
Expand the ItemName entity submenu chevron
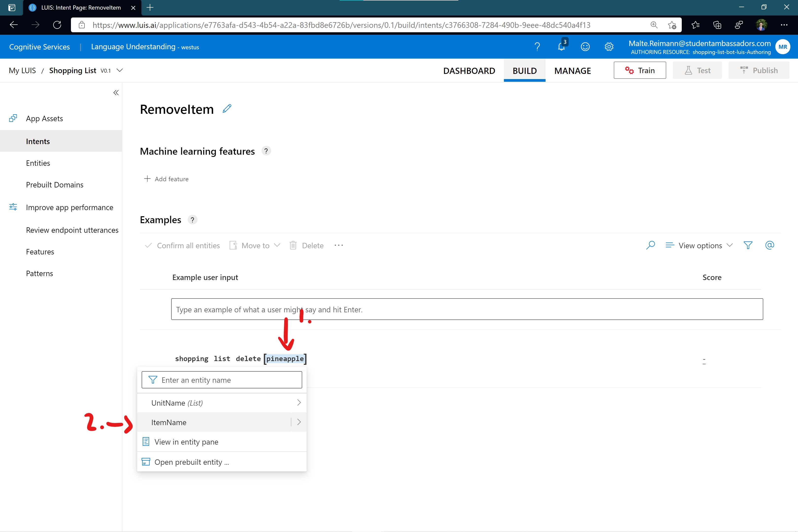pyautogui.click(x=299, y=422)
